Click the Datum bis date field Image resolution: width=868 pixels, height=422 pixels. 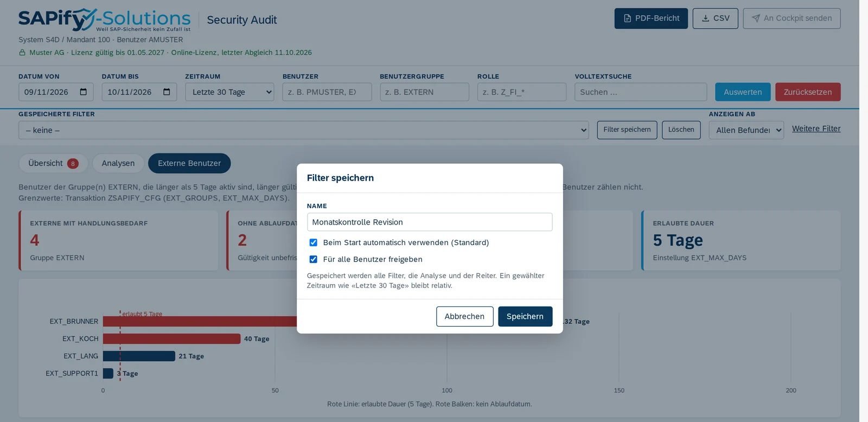coord(139,92)
